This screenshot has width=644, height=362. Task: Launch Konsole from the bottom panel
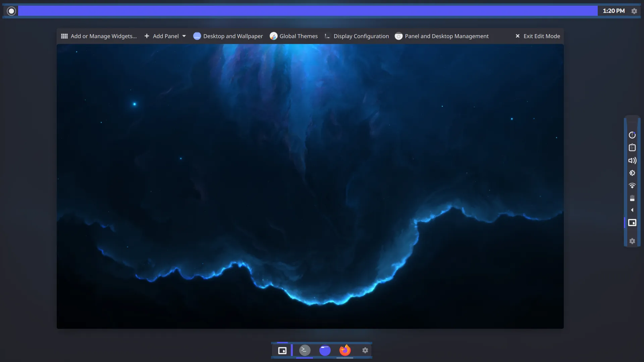[x=305, y=350]
